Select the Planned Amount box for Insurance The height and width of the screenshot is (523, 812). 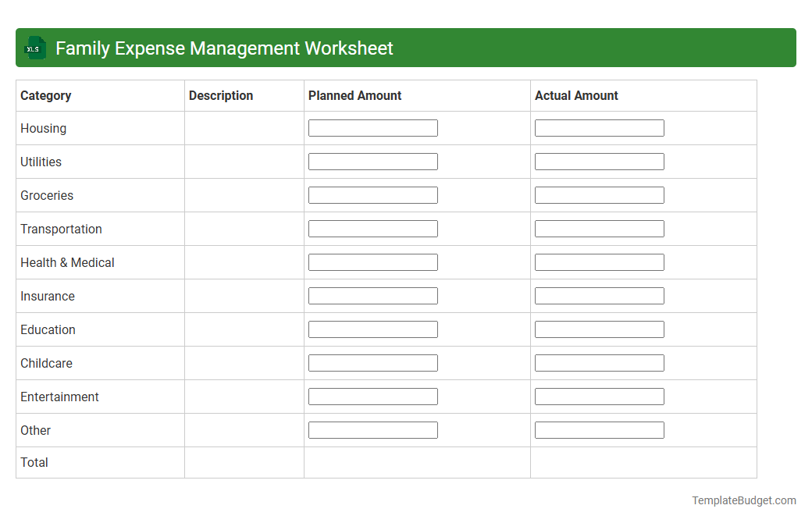coord(373,295)
